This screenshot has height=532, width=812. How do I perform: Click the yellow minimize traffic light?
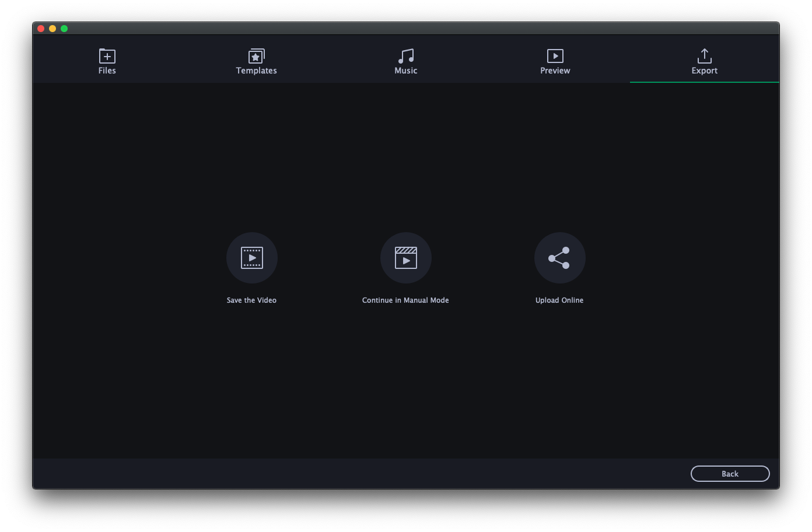(x=52, y=28)
